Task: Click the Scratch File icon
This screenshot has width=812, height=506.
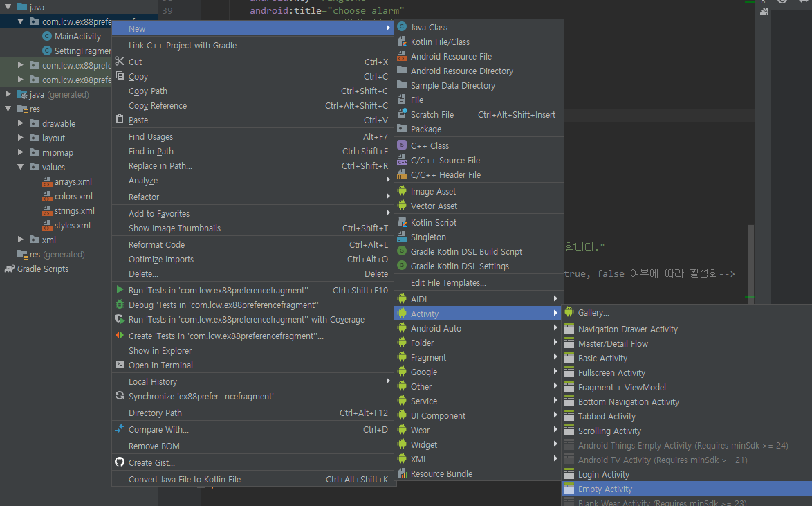Action: click(402, 114)
